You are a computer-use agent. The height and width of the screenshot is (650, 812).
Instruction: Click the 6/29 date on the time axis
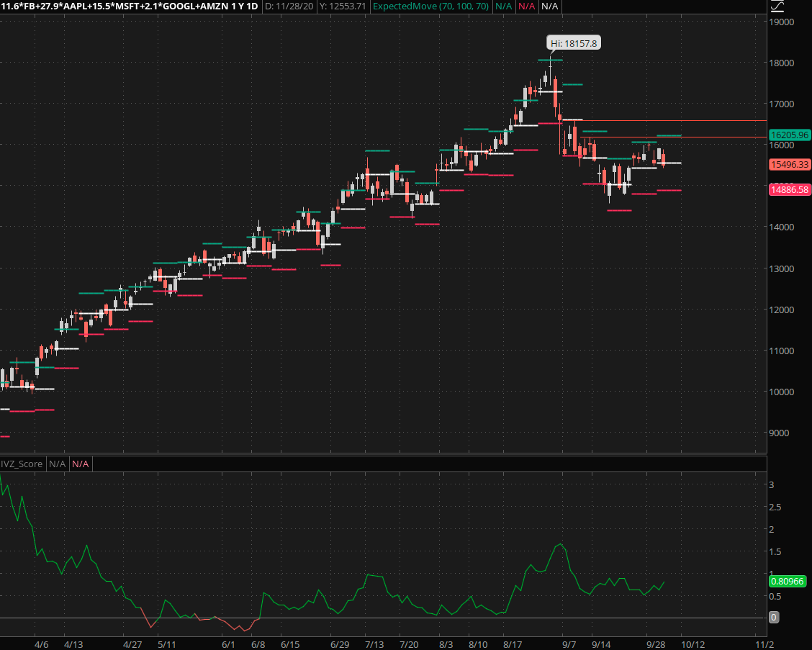point(339,644)
